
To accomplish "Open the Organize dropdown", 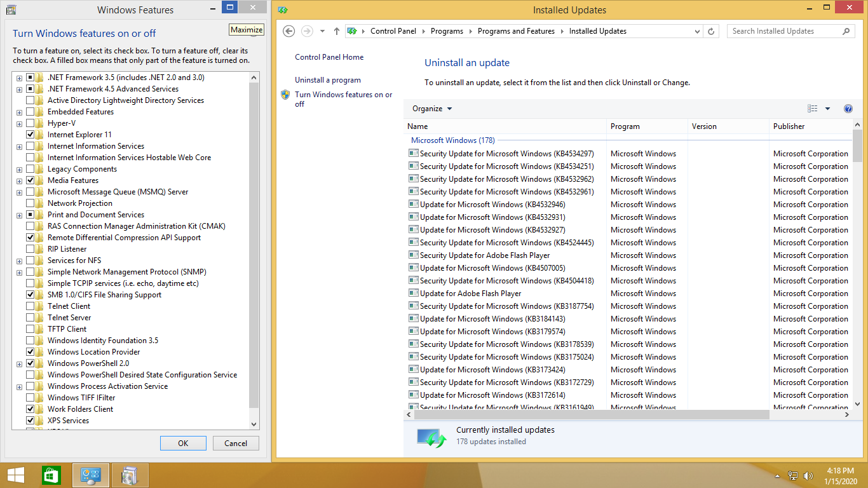I will [432, 109].
